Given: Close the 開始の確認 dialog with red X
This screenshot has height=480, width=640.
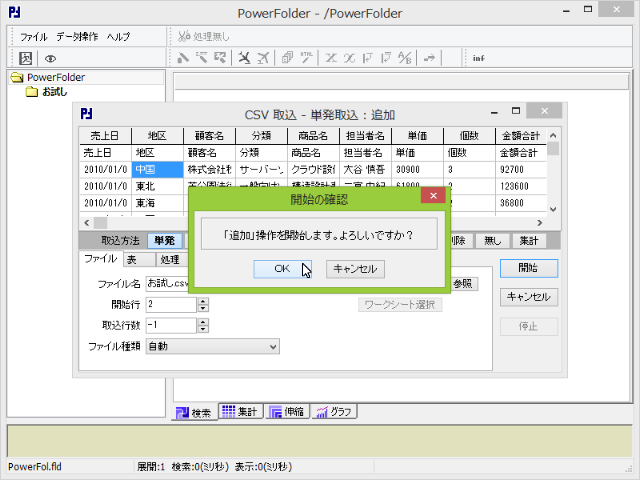Looking at the screenshot, I should (433, 196).
